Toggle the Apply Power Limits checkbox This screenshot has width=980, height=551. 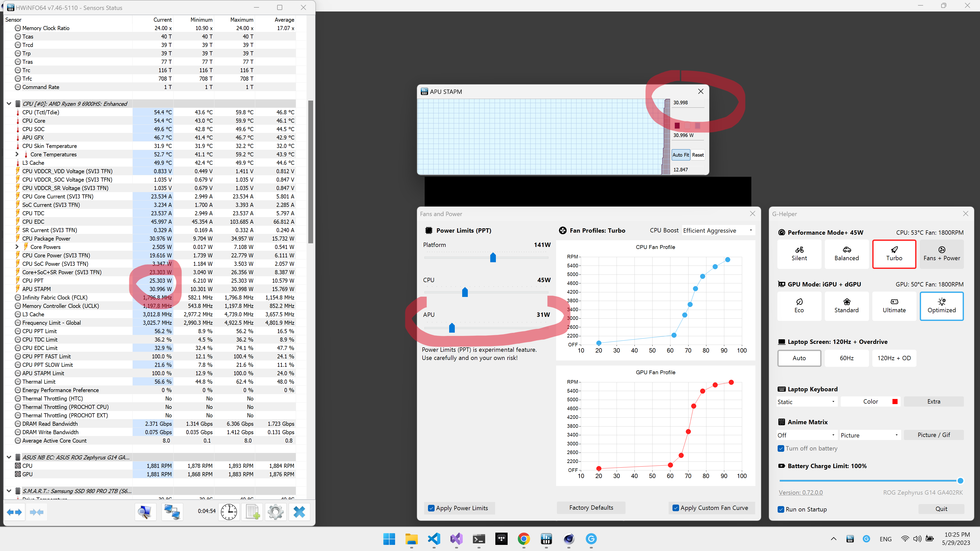point(431,508)
